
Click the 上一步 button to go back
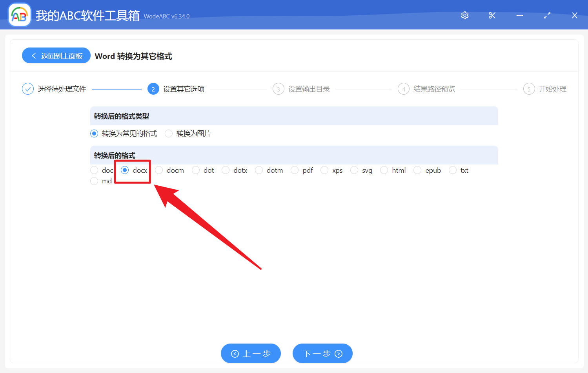(251, 353)
